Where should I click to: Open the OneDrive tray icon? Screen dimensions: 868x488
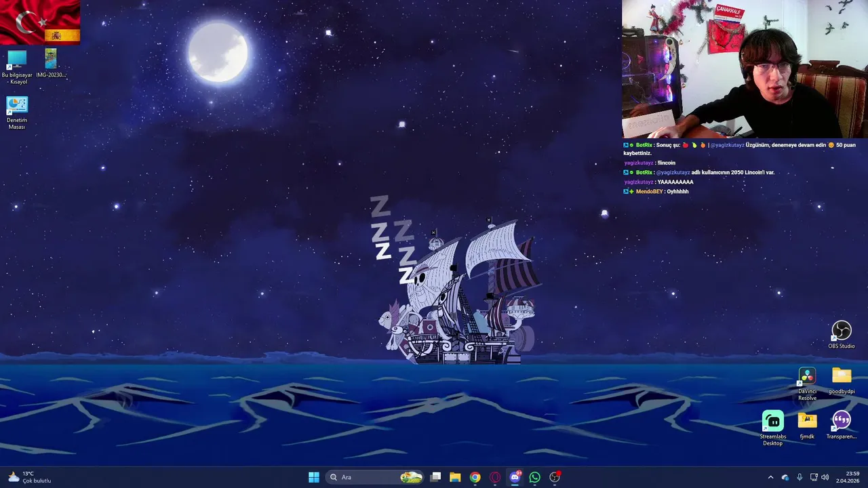pyautogui.click(x=785, y=477)
